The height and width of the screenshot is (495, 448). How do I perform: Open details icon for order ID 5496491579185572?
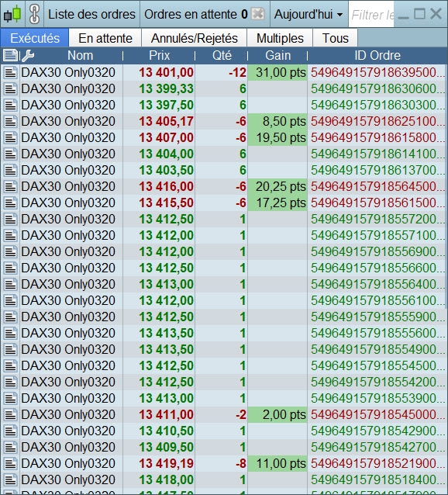tap(10, 219)
